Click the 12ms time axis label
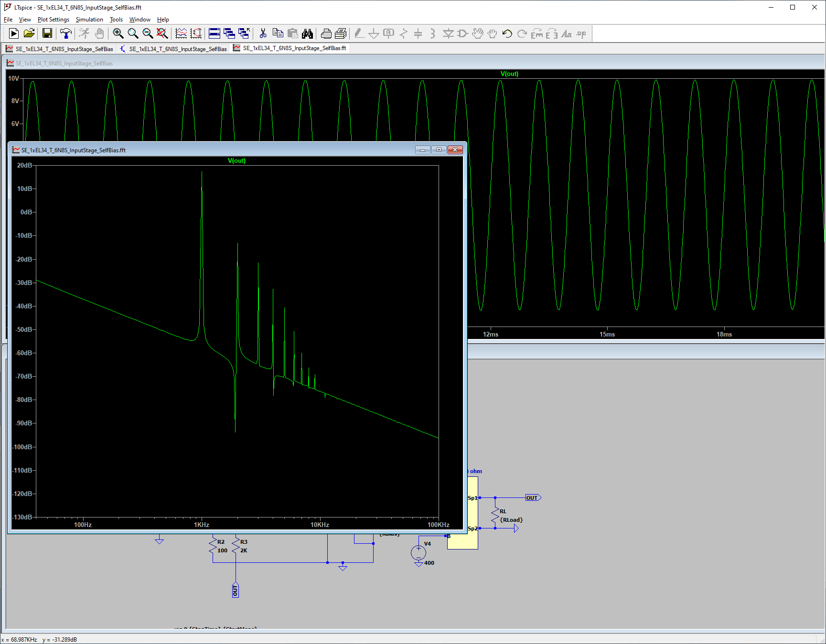Image resolution: width=826 pixels, height=644 pixels. click(x=491, y=334)
